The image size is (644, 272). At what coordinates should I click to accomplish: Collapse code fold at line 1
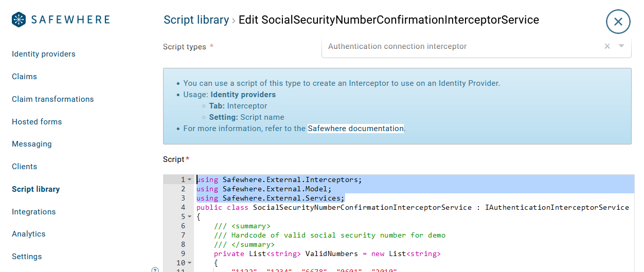tap(190, 180)
